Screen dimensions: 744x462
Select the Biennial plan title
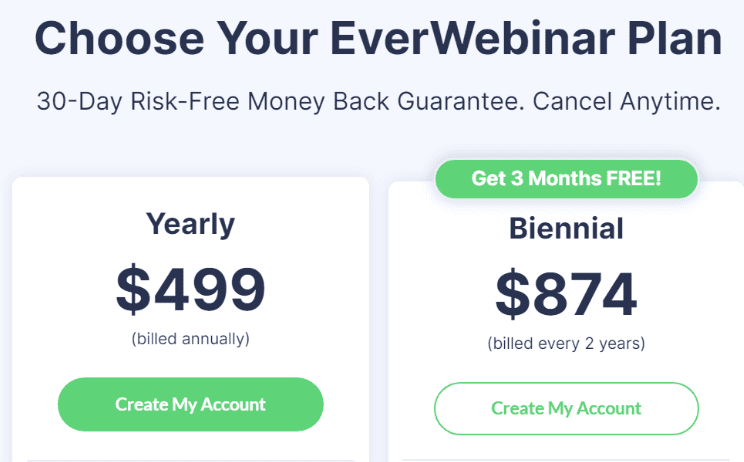point(566,228)
